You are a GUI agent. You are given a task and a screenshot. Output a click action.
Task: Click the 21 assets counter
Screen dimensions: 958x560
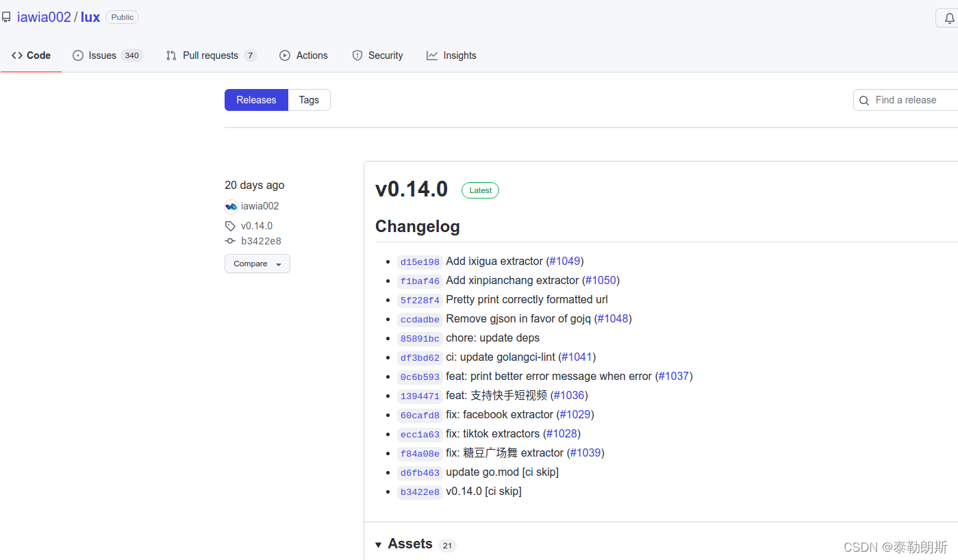(447, 546)
